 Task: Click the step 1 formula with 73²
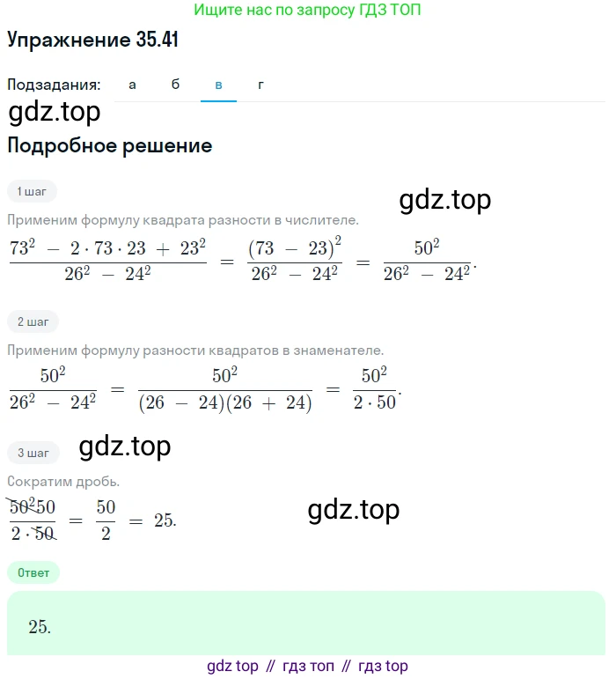tap(243, 261)
